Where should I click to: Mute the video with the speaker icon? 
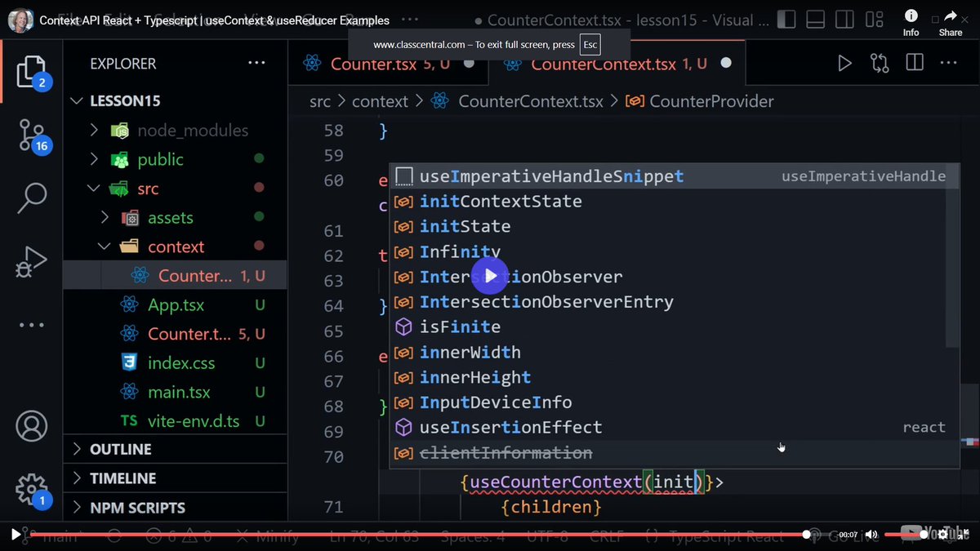pyautogui.click(x=871, y=535)
